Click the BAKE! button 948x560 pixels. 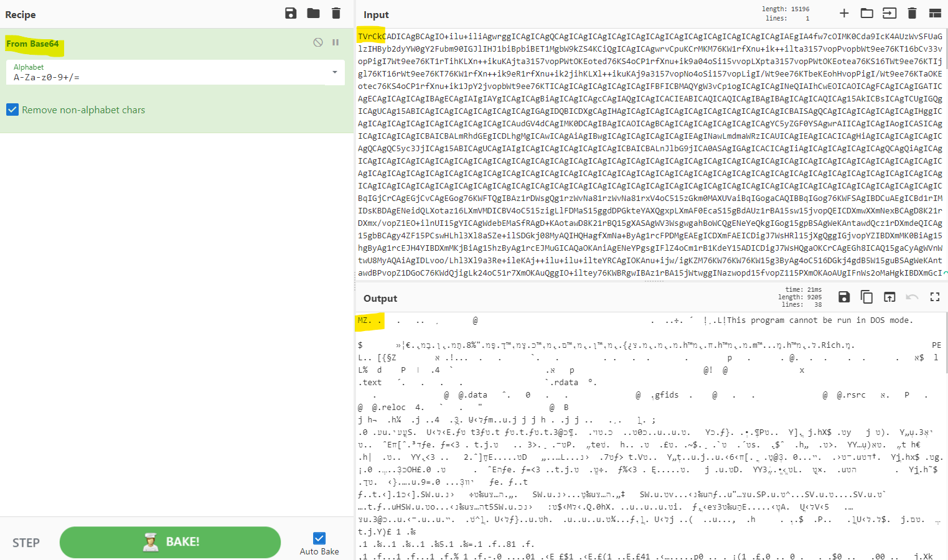170,542
